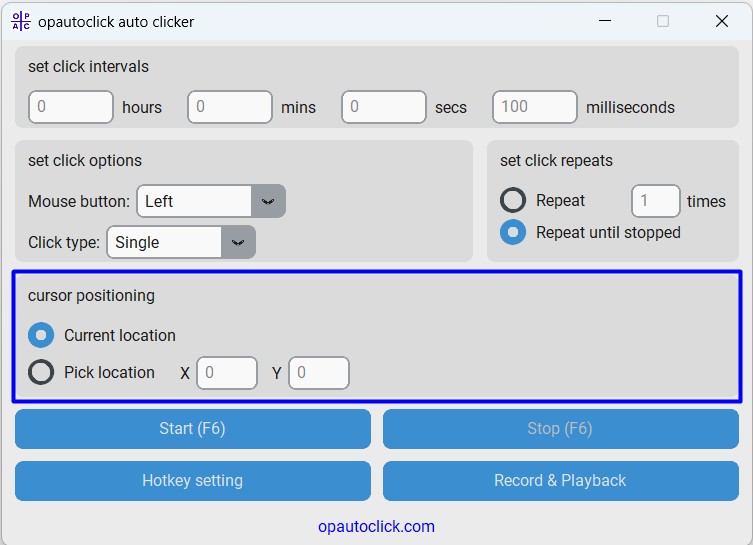Click the 'milliseconds' label
This screenshot has width=753, height=545.
pos(630,108)
